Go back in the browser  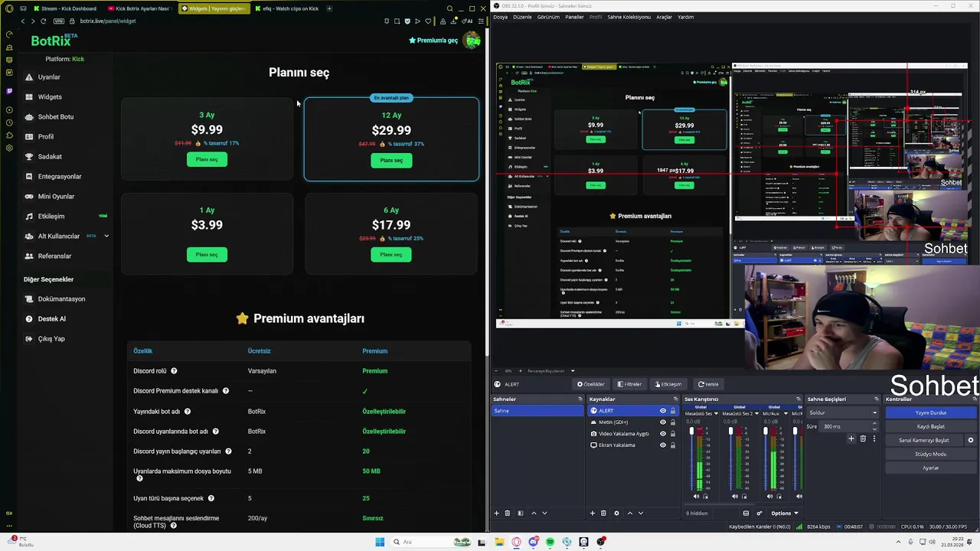coord(23,21)
